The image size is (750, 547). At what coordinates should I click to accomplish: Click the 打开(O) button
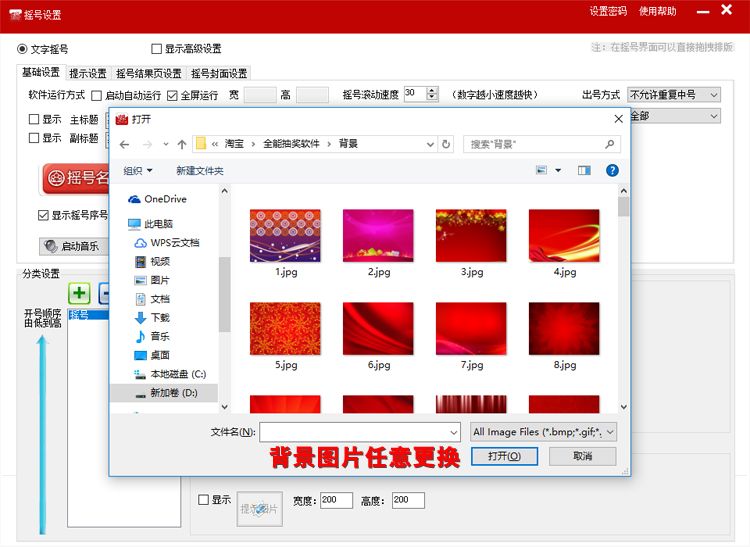coord(504,456)
